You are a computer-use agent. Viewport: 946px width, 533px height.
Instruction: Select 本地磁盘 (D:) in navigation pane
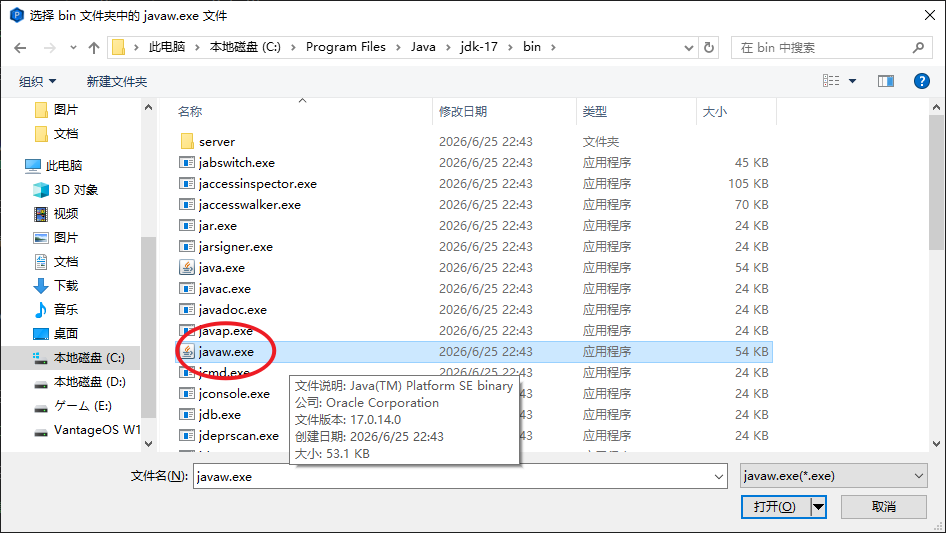click(x=89, y=382)
